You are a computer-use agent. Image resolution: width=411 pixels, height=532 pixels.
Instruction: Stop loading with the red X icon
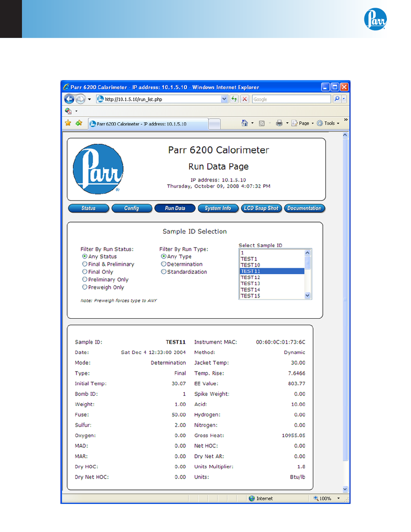pos(245,99)
